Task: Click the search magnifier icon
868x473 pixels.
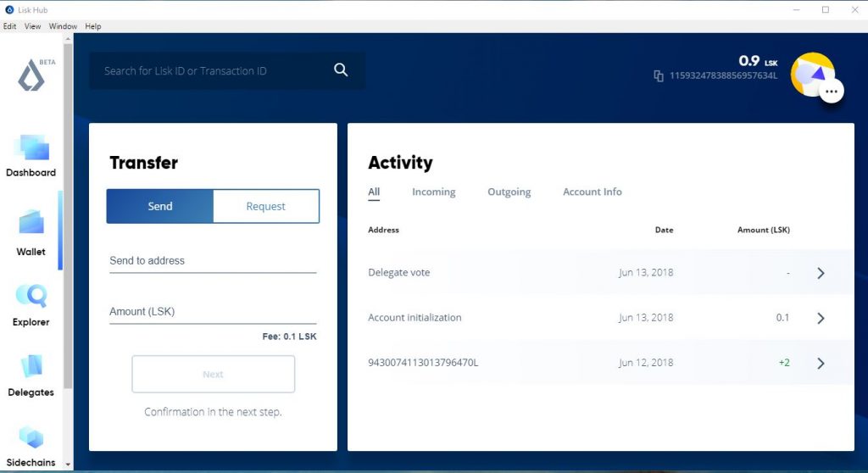Action: coord(341,70)
